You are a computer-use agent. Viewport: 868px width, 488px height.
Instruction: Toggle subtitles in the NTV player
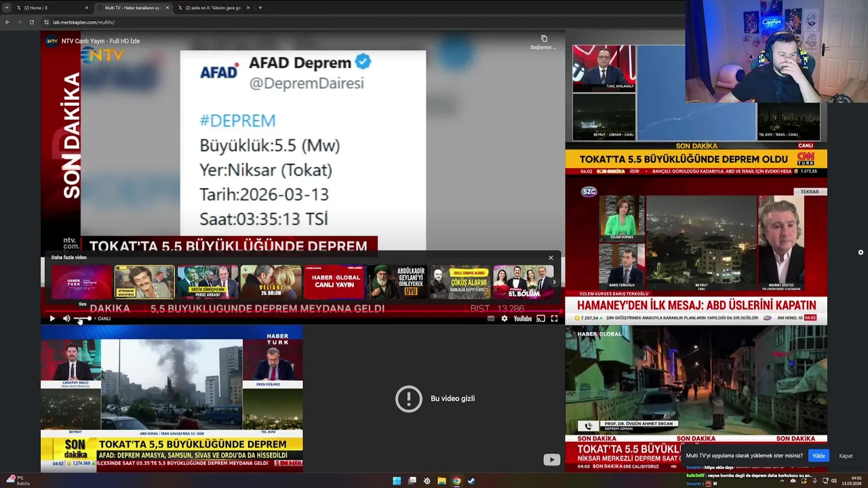491,319
